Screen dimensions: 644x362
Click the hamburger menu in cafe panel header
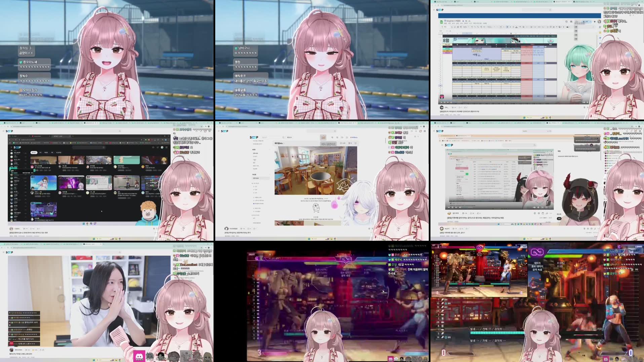tap(218, 131)
